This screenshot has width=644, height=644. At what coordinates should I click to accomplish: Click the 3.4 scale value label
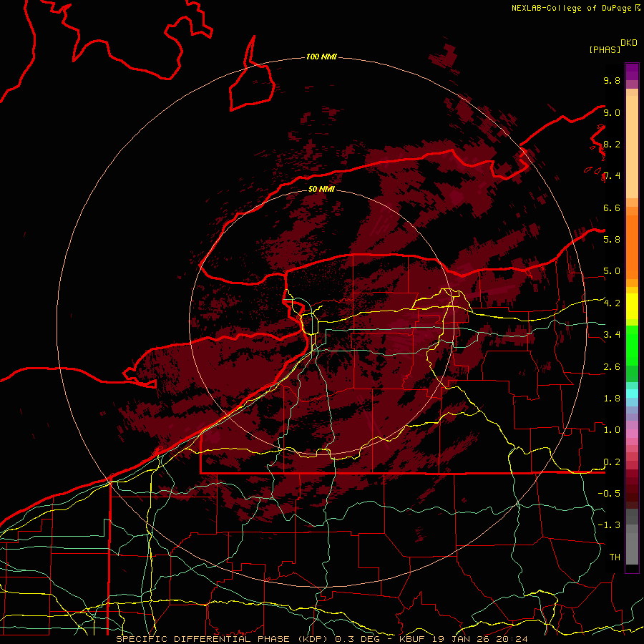[x=612, y=335]
